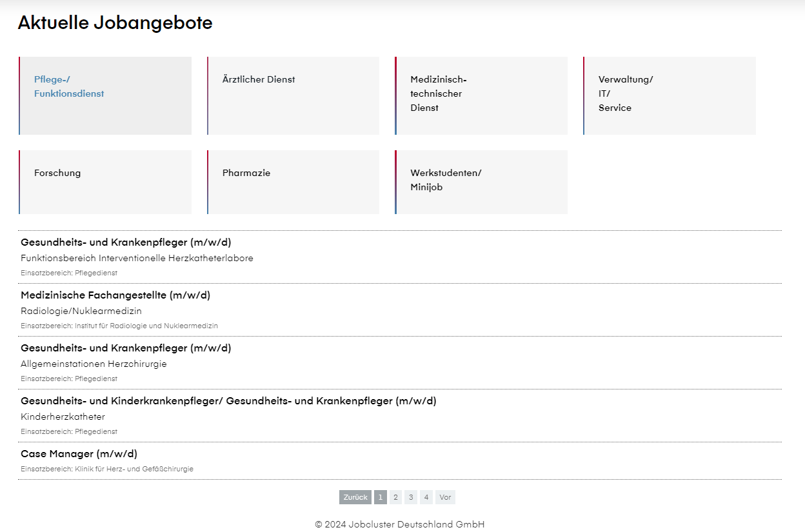Select the Pflege-/Funktionsdienst category tile
This screenshot has width=805, height=532.
[x=105, y=95]
